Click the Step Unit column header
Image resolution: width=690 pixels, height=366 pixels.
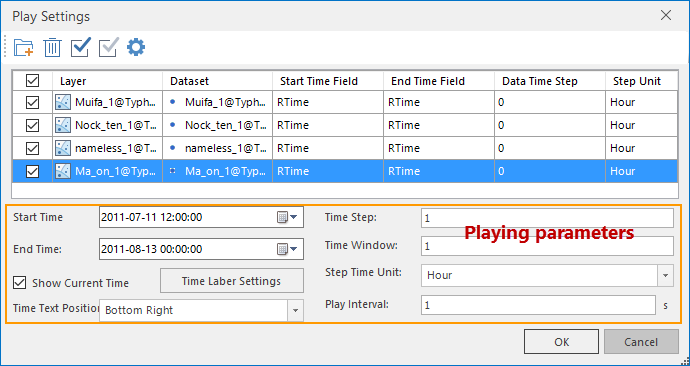coord(642,81)
